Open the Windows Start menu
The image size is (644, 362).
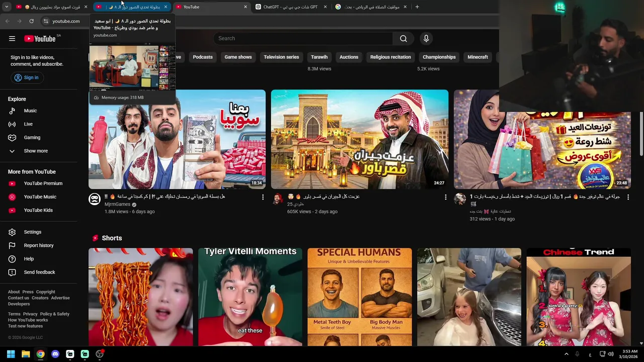pyautogui.click(x=11, y=354)
